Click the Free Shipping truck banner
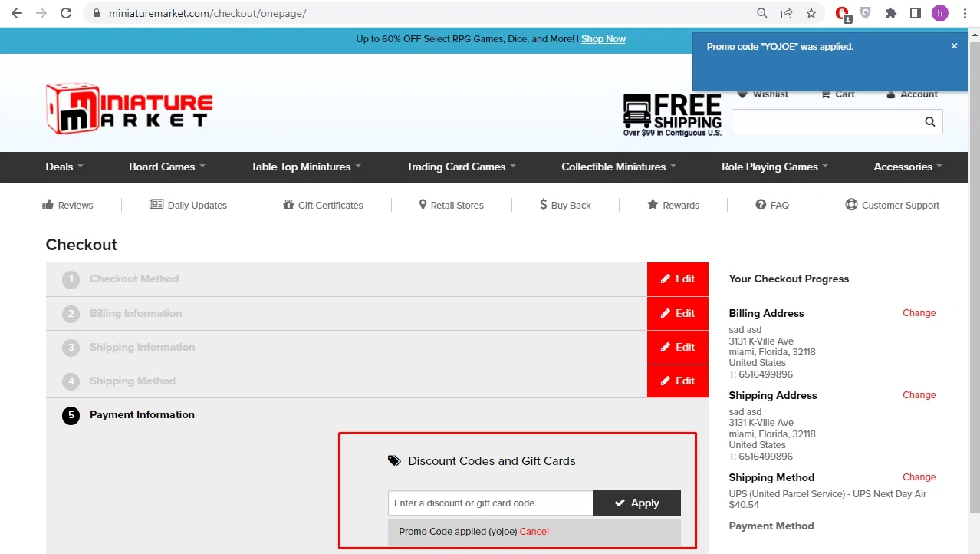 click(673, 115)
